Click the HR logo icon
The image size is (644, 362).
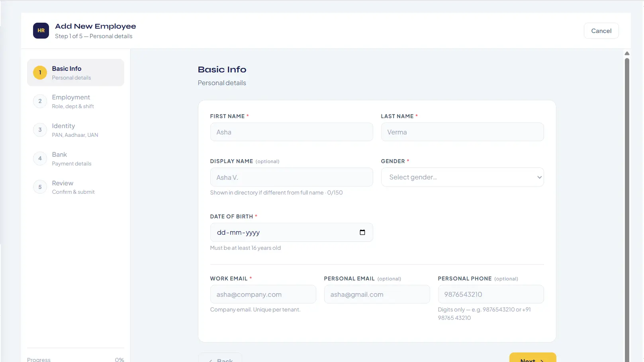(x=41, y=31)
